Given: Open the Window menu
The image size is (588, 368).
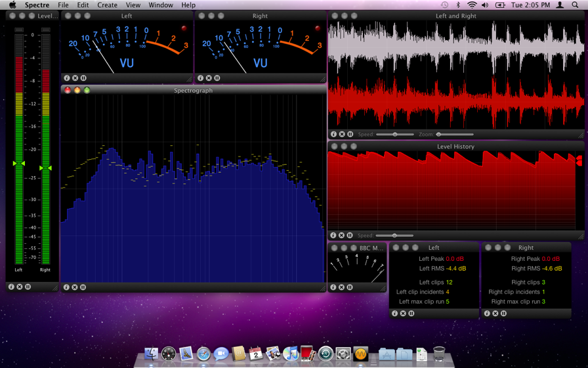Looking at the screenshot, I should point(160,5).
